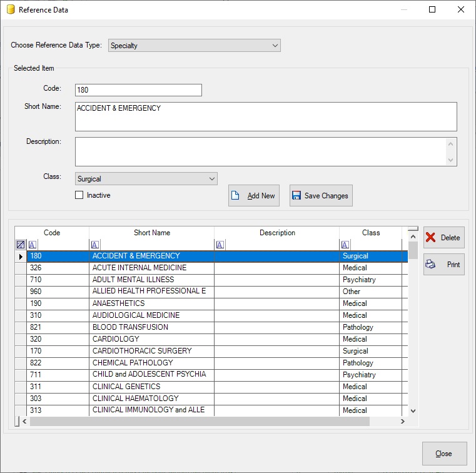Image resolution: width=476 pixels, height=473 pixels.
Task: Click the Delete button
Action: pos(444,237)
